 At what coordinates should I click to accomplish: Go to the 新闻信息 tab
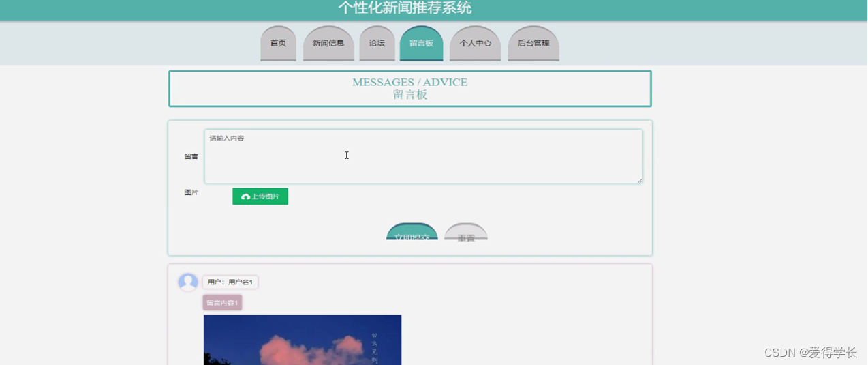tap(328, 43)
